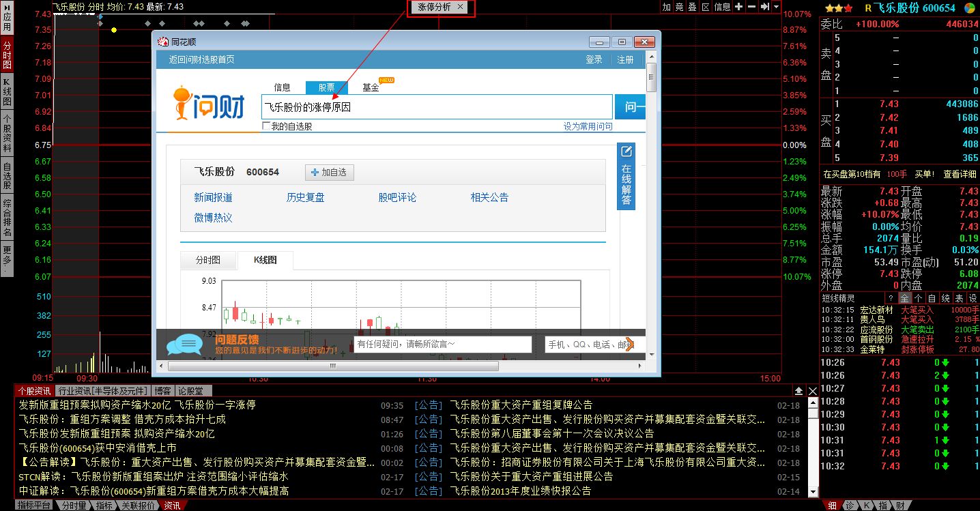Select 自 filter in 短线精灵
The width and height of the screenshot is (980, 511).
[932, 299]
